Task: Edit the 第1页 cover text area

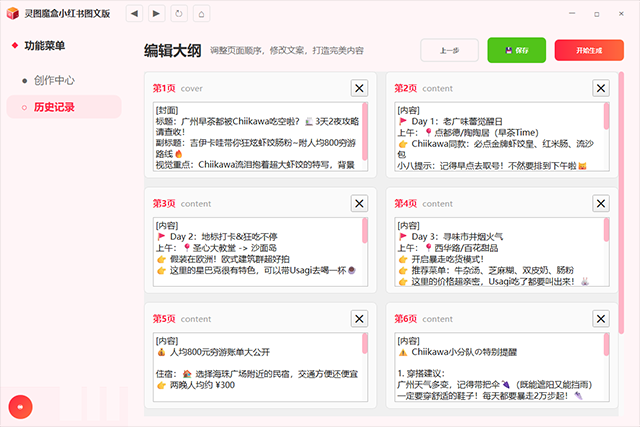Action: [x=260, y=137]
